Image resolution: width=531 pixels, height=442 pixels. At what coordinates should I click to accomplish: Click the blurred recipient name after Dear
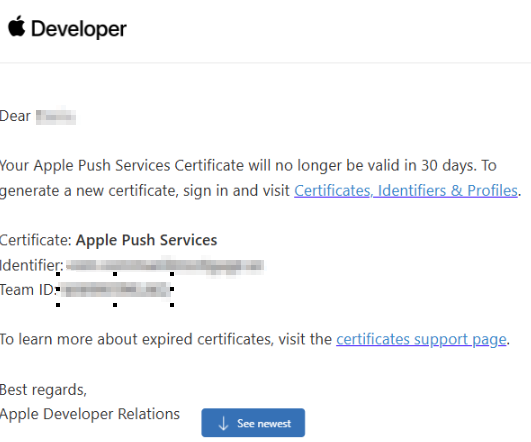click(x=56, y=117)
